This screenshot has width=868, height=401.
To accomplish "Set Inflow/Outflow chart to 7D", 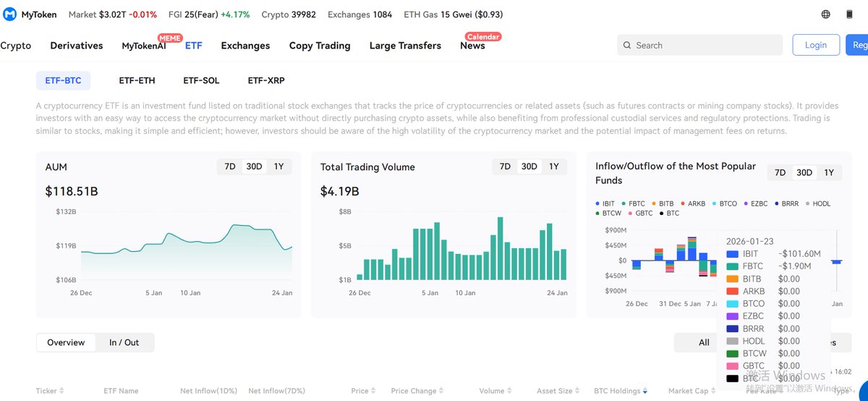I will coord(780,172).
